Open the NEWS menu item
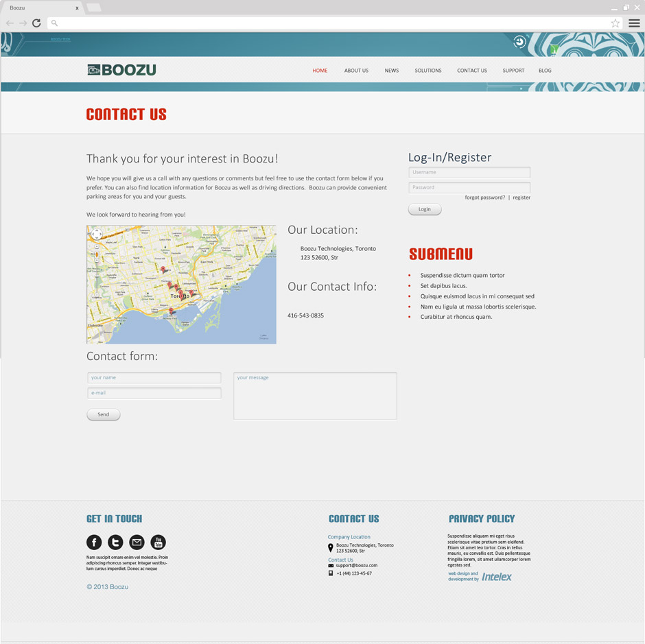The width and height of the screenshot is (645, 644). (392, 71)
